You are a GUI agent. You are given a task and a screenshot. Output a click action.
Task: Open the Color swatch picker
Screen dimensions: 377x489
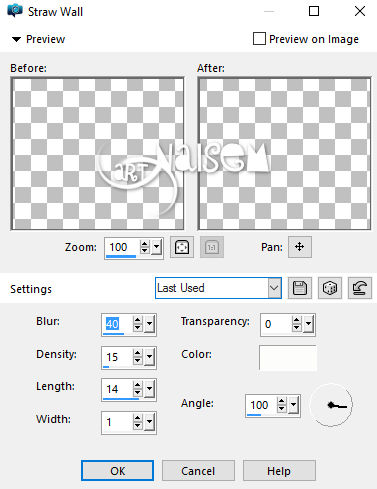tap(288, 358)
